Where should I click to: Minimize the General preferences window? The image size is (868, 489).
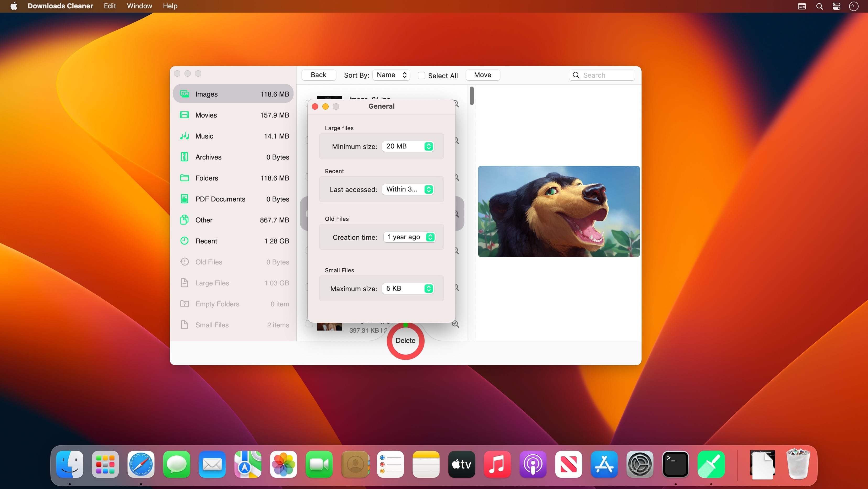click(x=325, y=107)
